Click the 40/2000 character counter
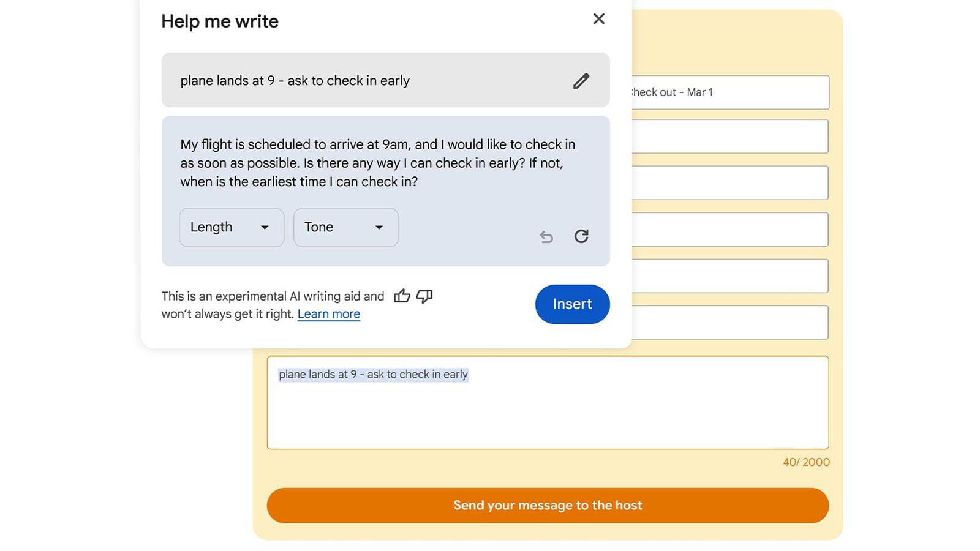 805,462
